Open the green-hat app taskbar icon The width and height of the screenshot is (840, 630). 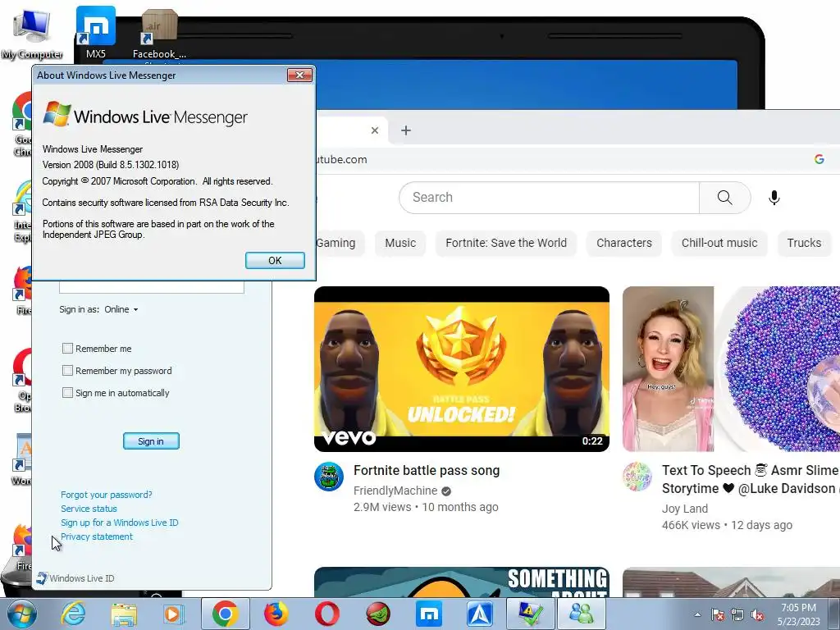[378, 614]
